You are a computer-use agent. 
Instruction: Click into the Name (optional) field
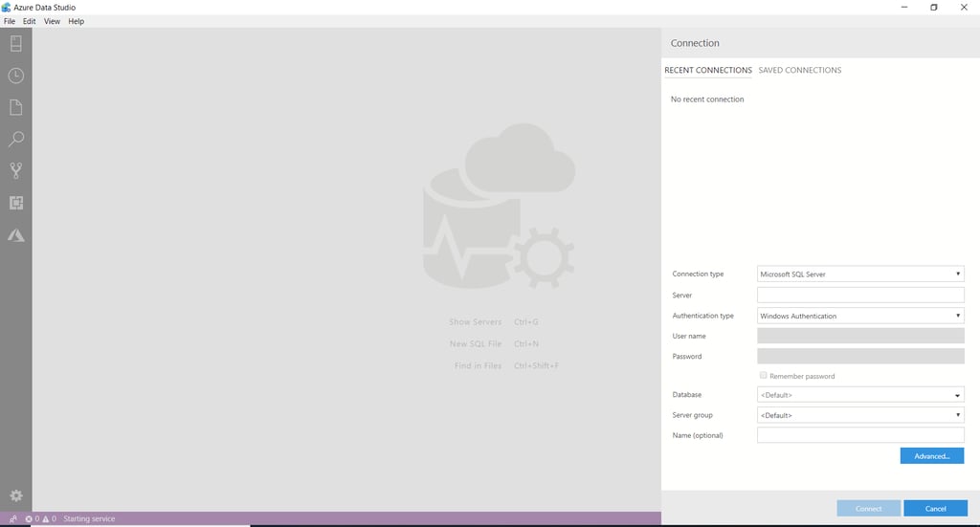[x=860, y=435]
